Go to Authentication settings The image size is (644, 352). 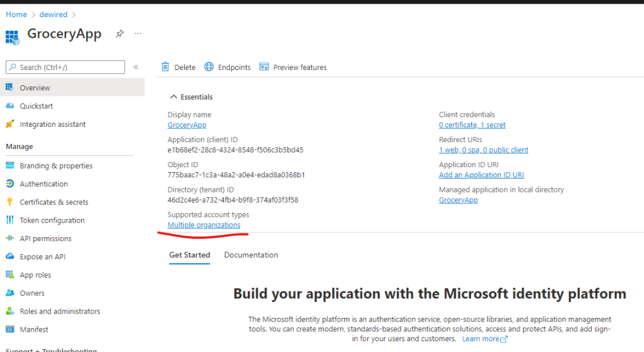(43, 184)
